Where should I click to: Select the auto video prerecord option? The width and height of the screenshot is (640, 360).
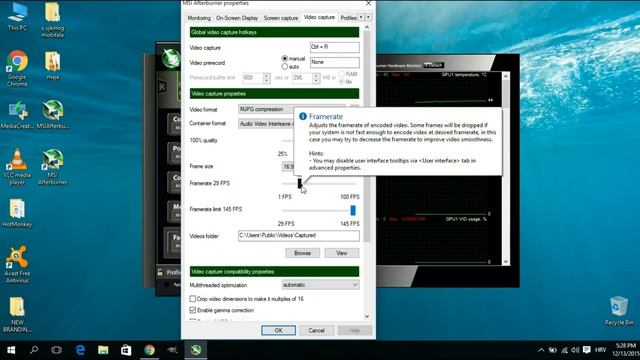pos(284,67)
